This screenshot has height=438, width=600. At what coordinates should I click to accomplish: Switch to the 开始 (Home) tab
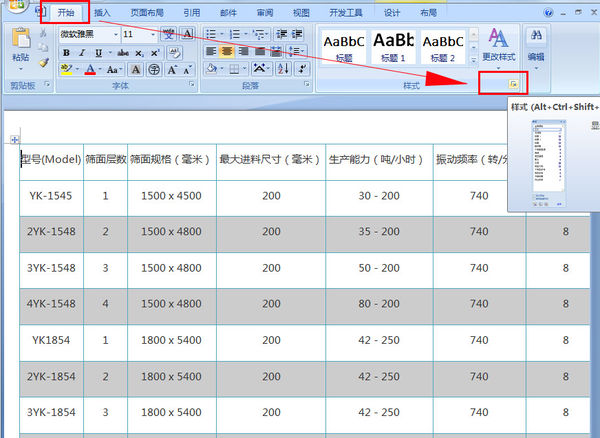tap(65, 13)
